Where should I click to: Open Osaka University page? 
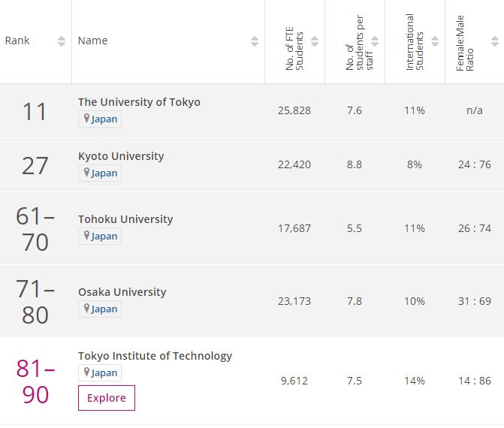tap(122, 292)
